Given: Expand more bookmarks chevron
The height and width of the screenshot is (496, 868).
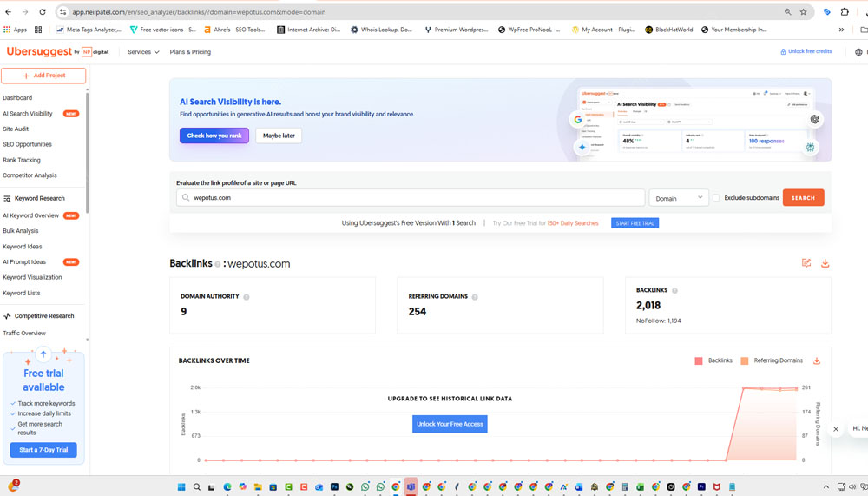Looking at the screenshot, I should [x=841, y=30].
